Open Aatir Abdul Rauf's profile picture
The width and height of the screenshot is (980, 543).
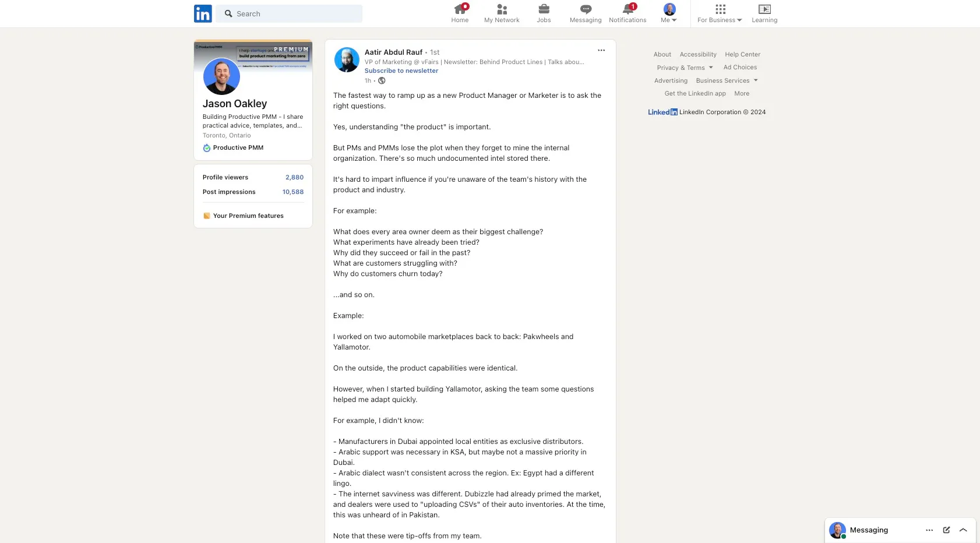(347, 59)
